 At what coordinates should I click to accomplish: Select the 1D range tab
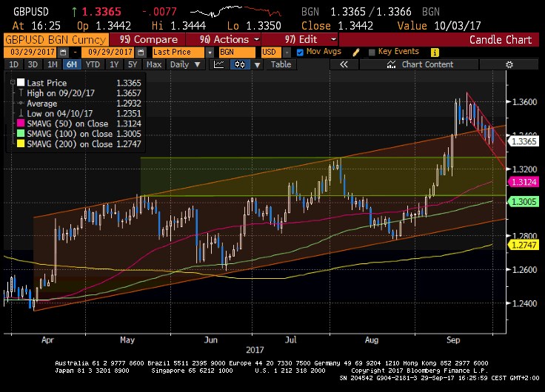pyautogui.click(x=13, y=64)
